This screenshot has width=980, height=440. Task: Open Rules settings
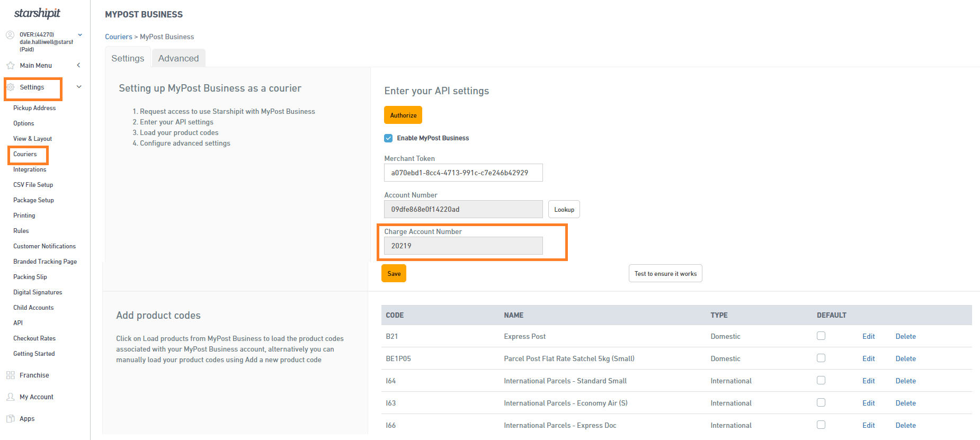[x=21, y=231]
